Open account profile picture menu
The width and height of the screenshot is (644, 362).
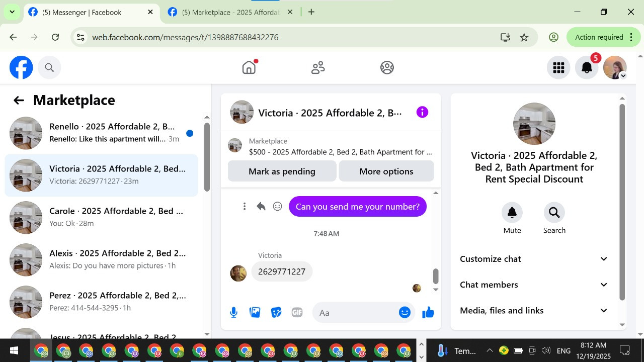pos(615,67)
